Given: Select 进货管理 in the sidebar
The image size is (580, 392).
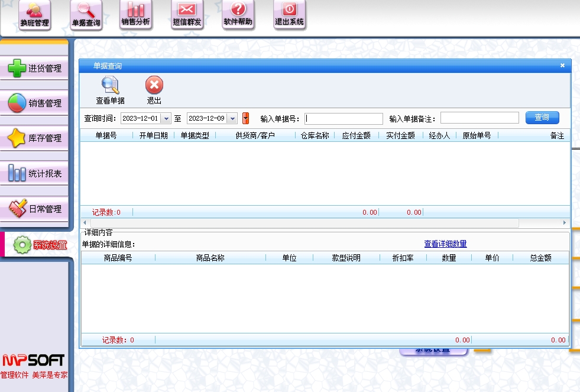Looking at the screenshot, I should click(34, 68).
